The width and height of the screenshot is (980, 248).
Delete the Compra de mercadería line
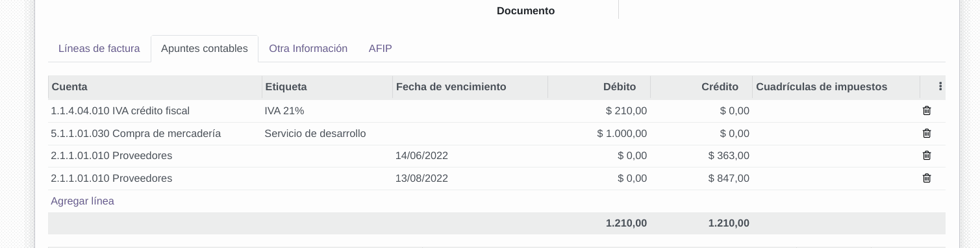pyautogui.click(x=927, y=134)
